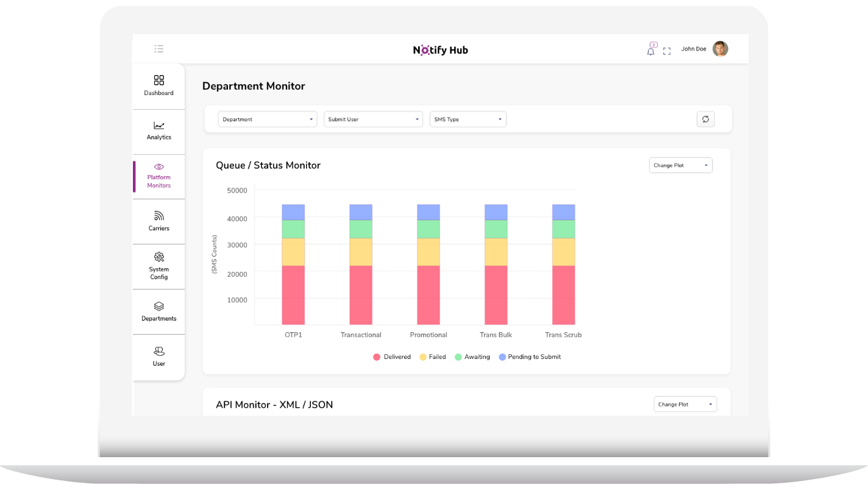Expand the Department dropdown
This screenshot has height=487, width=868.
coord(268,119)
